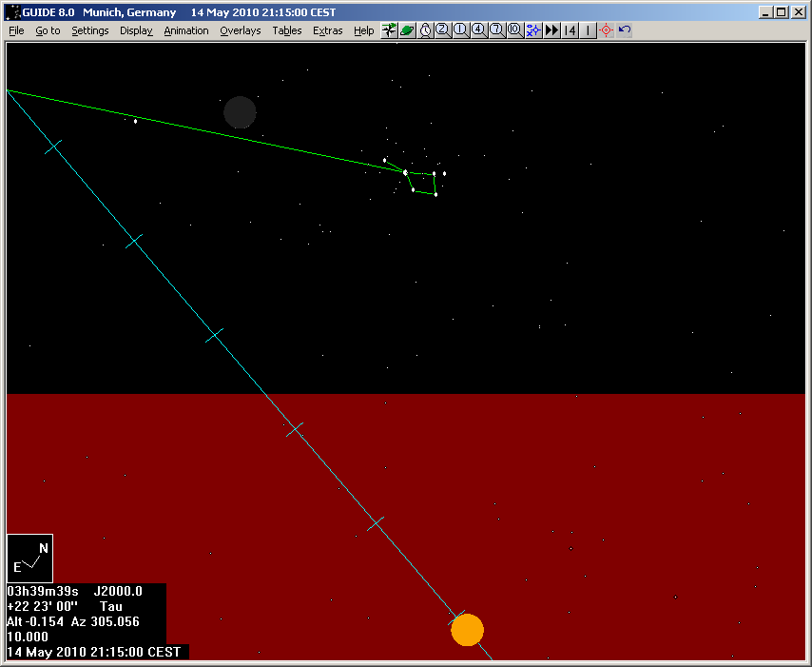The image size is (812, 667).
Task: Click the green planet toolbar icon
Action: point(407,30)
